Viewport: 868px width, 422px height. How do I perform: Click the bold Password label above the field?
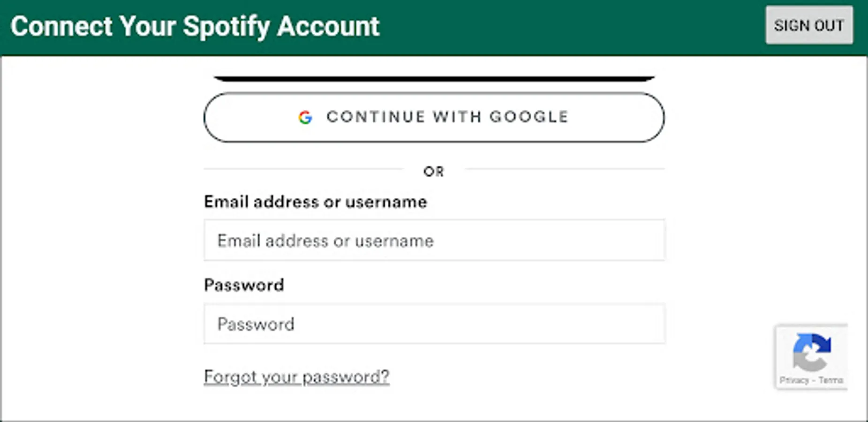click(x=244, y=285)
